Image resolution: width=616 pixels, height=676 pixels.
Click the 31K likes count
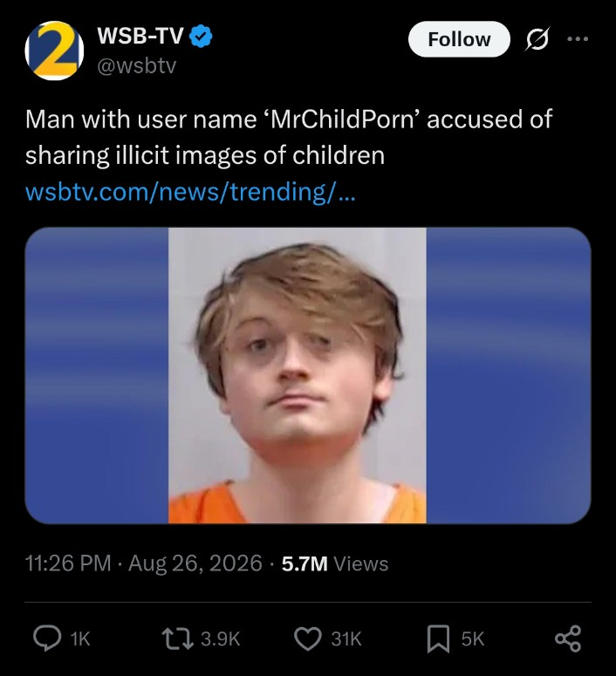point(346,638)
